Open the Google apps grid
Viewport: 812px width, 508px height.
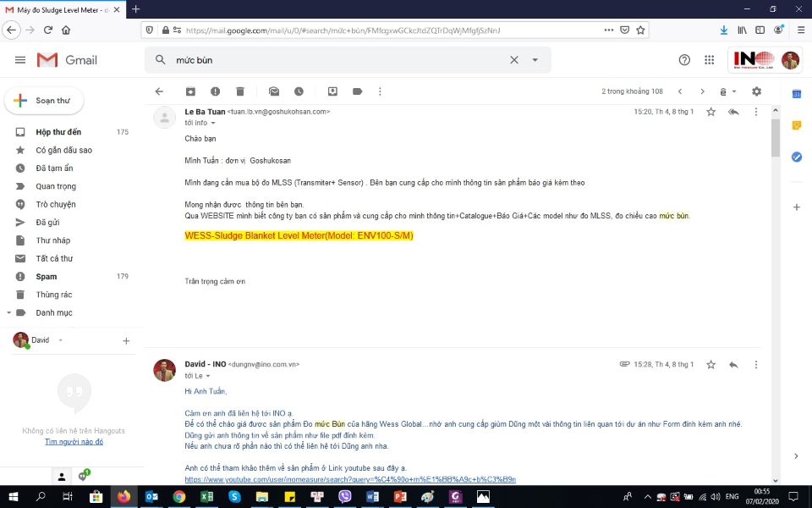click(x=710, y=60)
